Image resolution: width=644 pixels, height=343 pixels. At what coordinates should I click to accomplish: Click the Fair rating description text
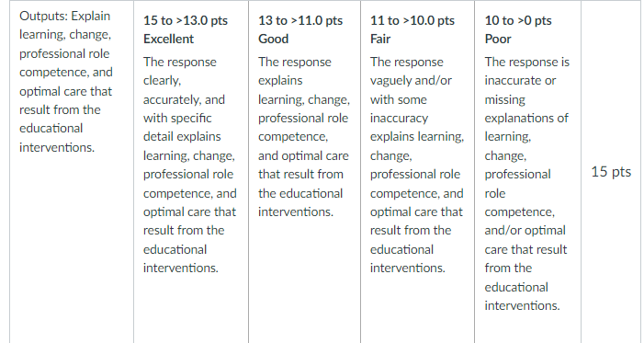(417, 165)
